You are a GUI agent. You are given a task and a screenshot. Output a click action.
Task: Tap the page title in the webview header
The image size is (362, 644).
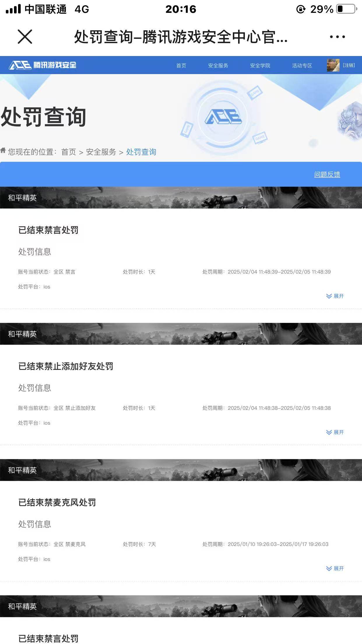point(181,37)
